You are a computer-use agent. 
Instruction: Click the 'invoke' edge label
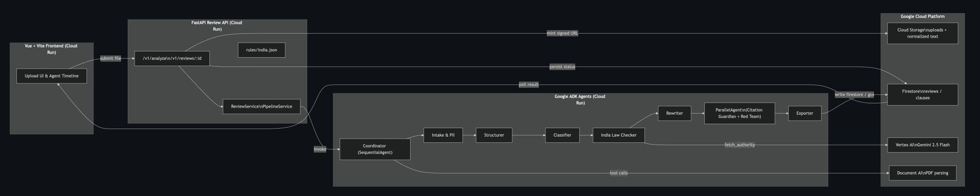(x=320, y=149)
